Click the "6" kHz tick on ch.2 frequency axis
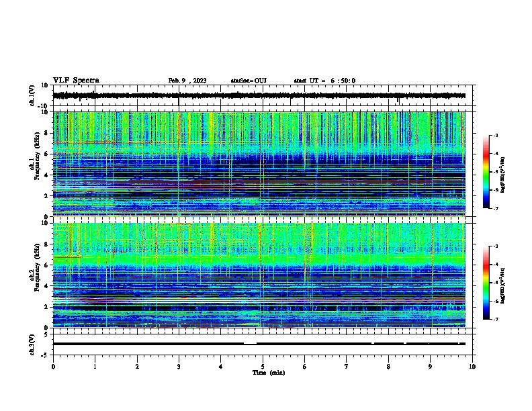Viewport: 532px width, 411px height. 47,265
